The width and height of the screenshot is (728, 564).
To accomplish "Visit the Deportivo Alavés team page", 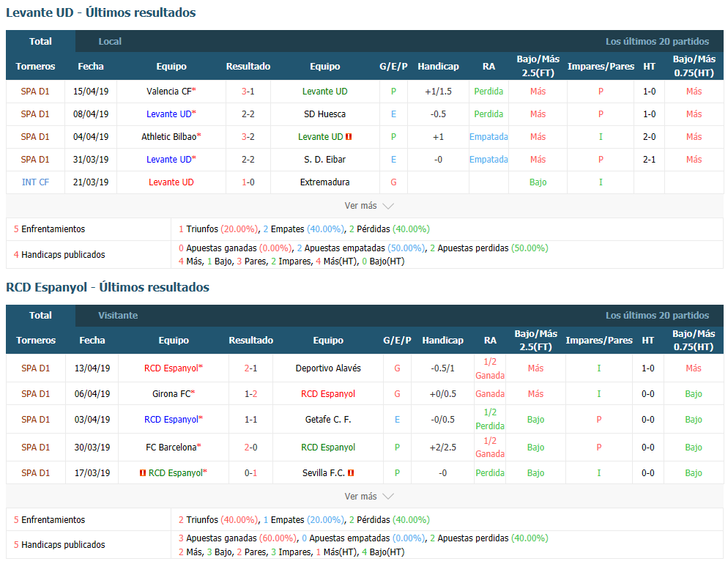I will [328, 368].
